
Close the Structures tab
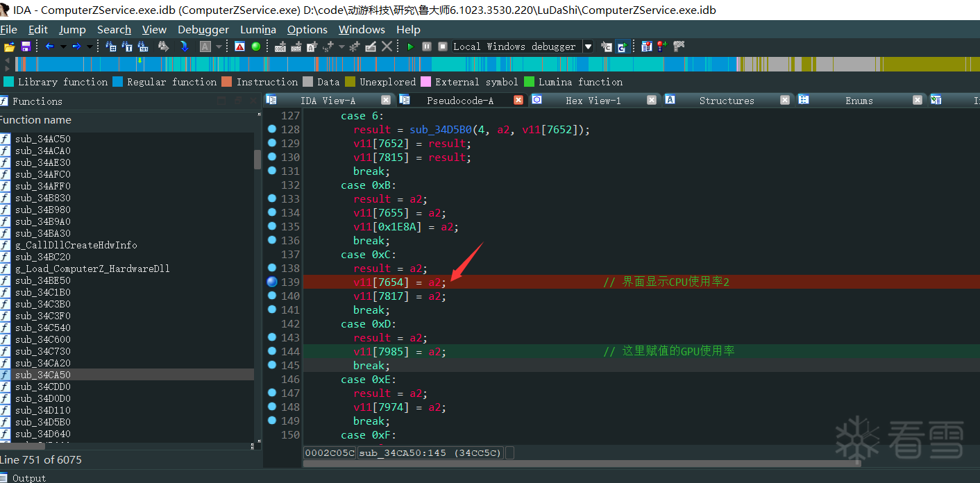(784, 100)
